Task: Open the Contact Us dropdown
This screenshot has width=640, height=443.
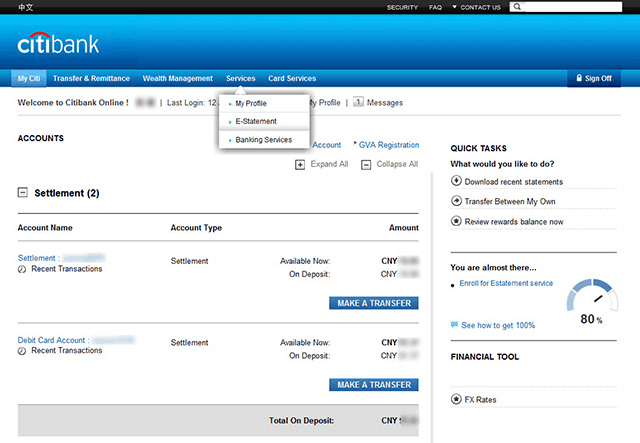Action: point(477,7)
